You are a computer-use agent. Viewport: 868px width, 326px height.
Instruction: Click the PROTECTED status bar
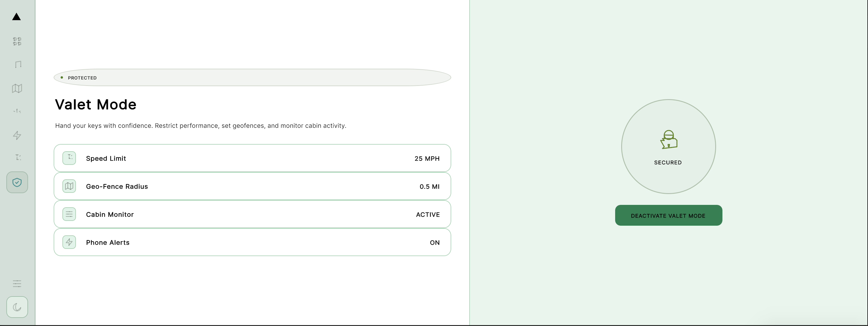pyautogui.click(x=252, y=77)
